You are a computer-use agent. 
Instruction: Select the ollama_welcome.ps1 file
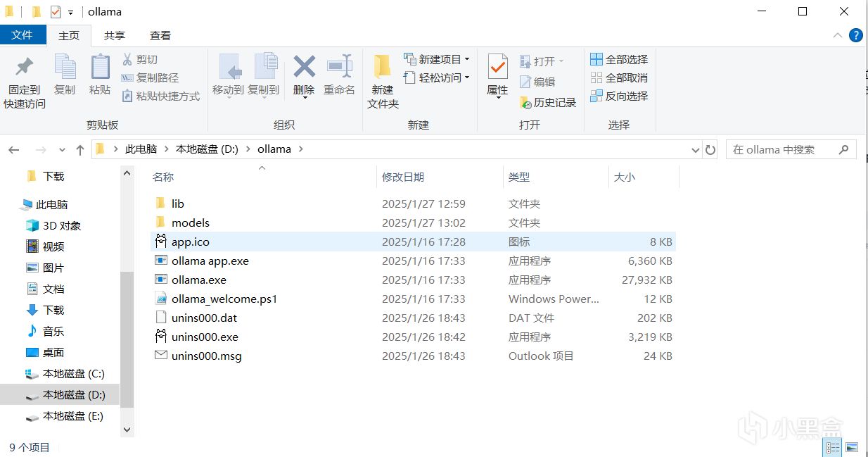point(414,299)
